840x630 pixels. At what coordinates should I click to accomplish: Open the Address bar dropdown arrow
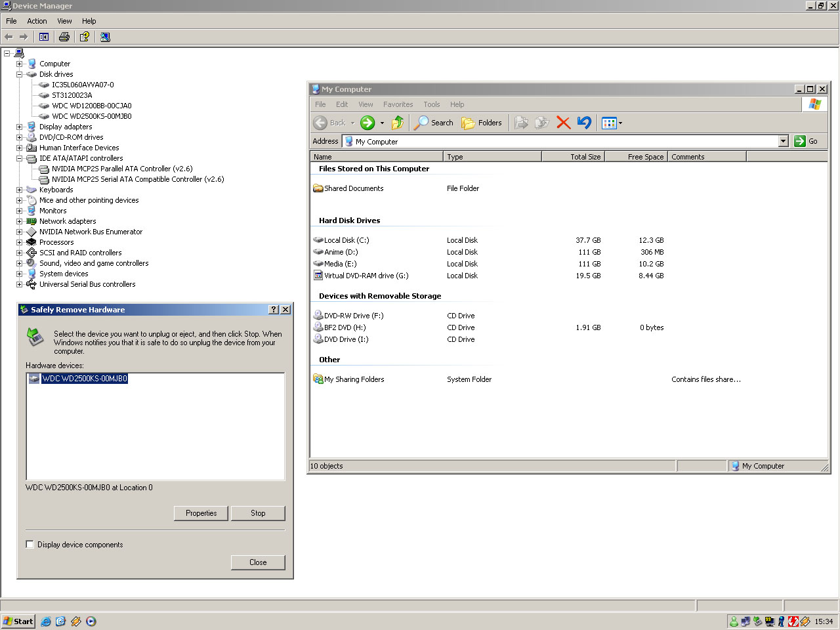[783, 141]
